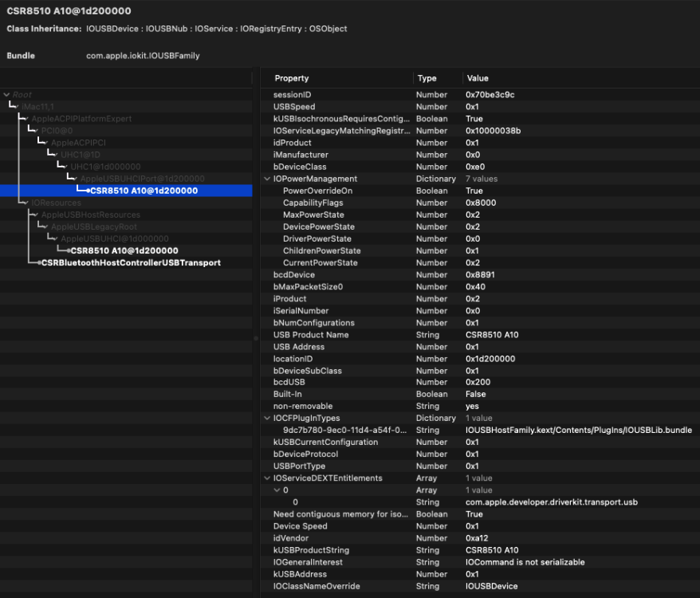The image size is (700, 598).
Task: Collapse the IOCFPlugInTypes dictionary
Action: [x=267, y=418]
